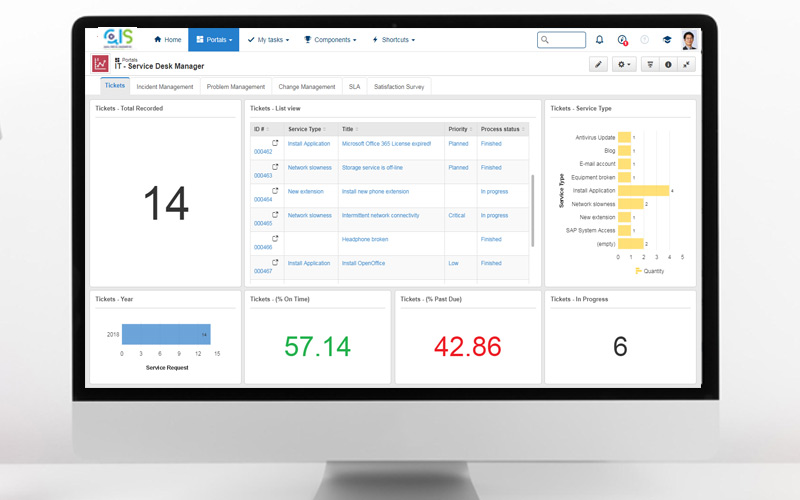Click the pencil edit portal button
The height and width of the screenshot is (500, 800).
point(599,64)
